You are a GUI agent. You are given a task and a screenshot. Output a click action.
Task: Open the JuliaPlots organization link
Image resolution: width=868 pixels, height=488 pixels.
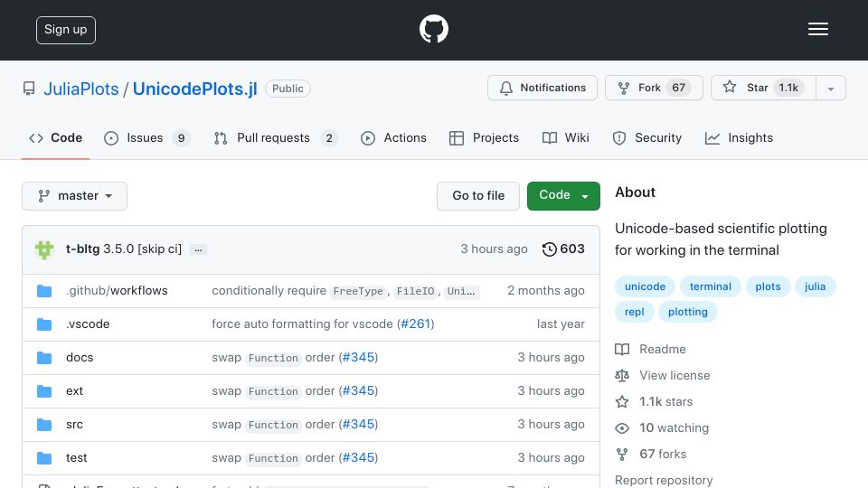click(81, 89)
